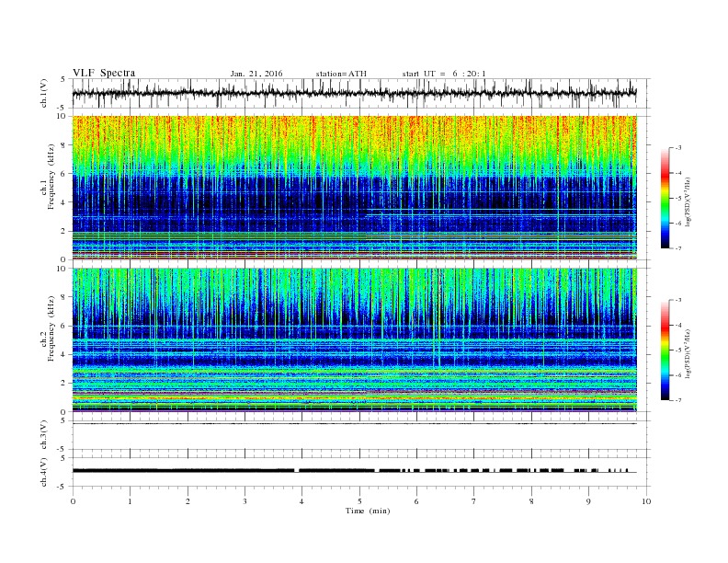
Task: Click the "8" kHz tick of ch.2 spectrogram
Action: pos(63,297)
